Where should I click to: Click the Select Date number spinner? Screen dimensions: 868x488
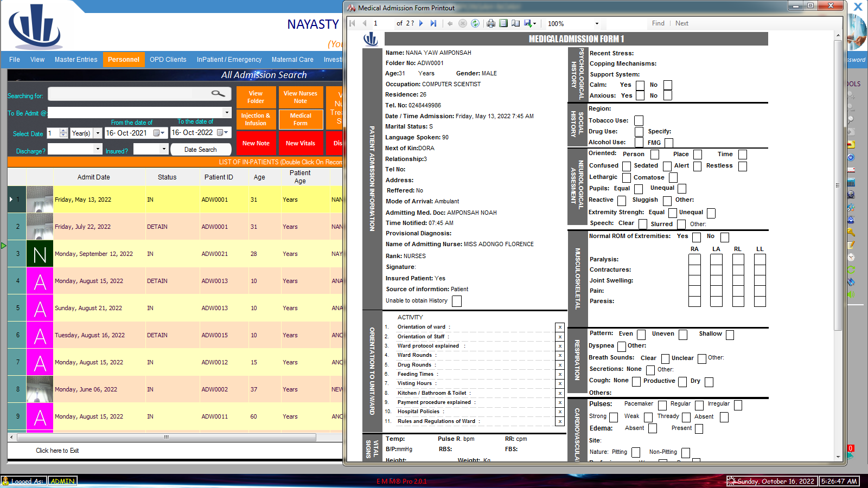(x=63, y=133)
